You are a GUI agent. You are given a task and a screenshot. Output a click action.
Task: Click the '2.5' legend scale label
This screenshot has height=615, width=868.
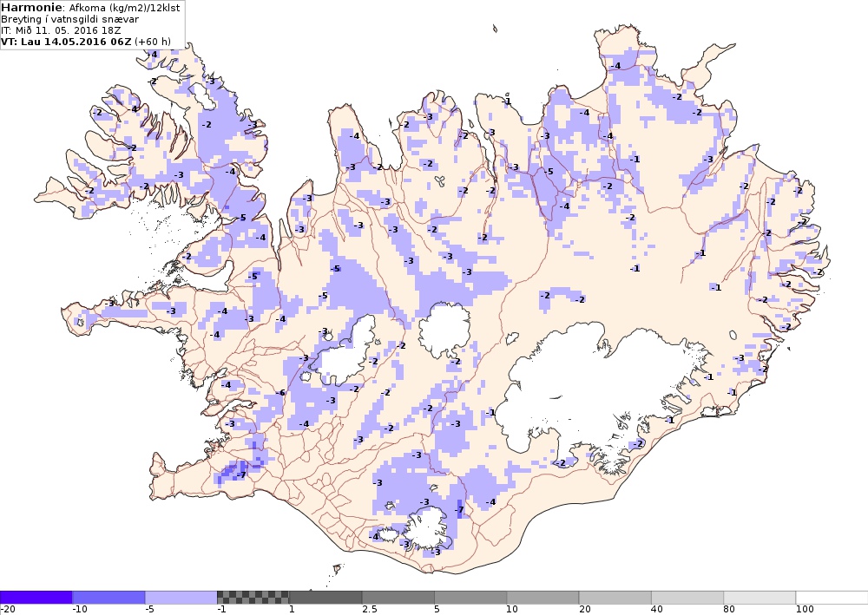(x=370, y=610)
